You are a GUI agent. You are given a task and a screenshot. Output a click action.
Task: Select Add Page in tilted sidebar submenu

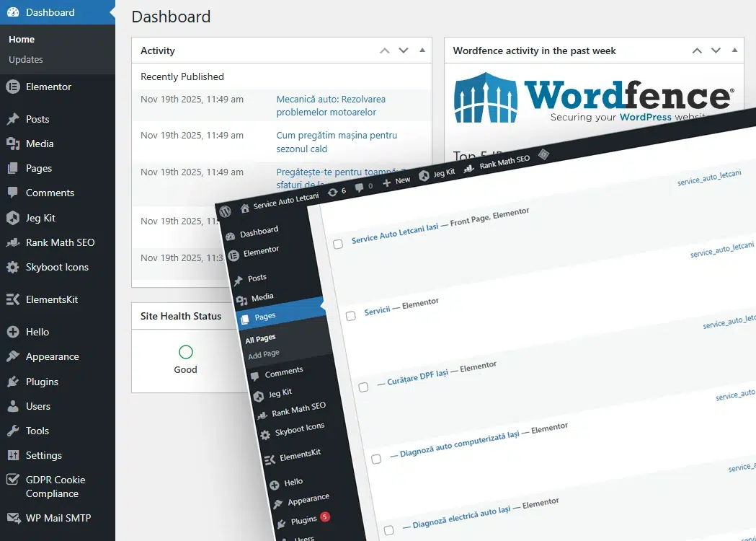pos(264,355)
